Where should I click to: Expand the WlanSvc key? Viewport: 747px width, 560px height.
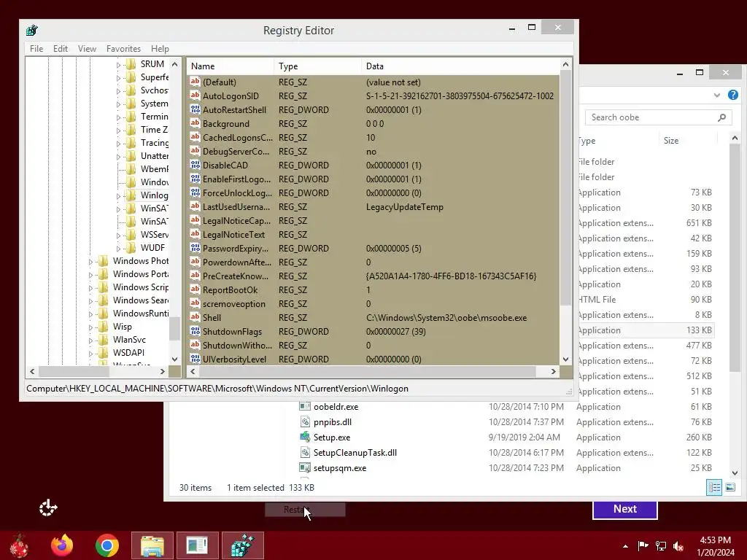tap(90, 340)
